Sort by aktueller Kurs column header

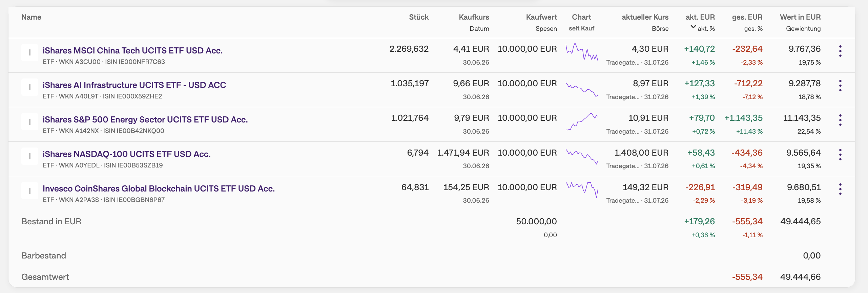[x=645, y=17]
